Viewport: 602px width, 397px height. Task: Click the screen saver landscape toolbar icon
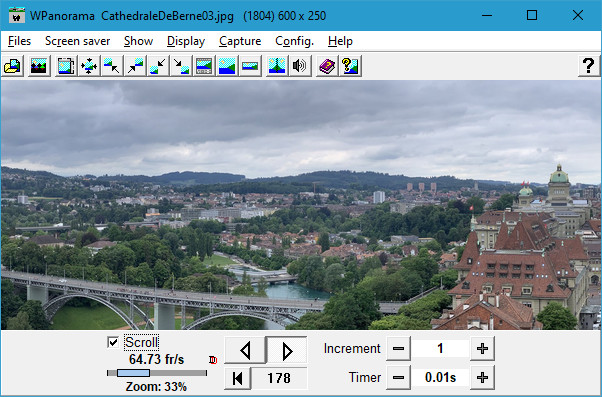point(39,66)
